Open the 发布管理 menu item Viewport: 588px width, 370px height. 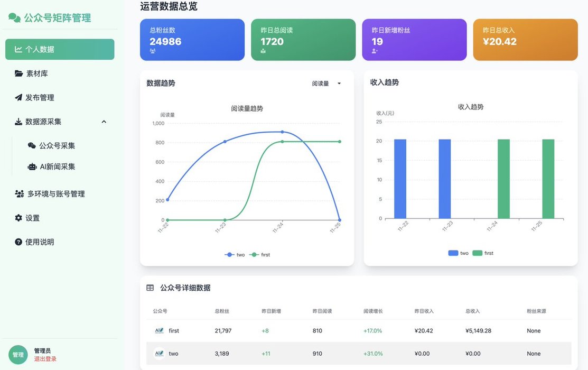coord(40,98)
